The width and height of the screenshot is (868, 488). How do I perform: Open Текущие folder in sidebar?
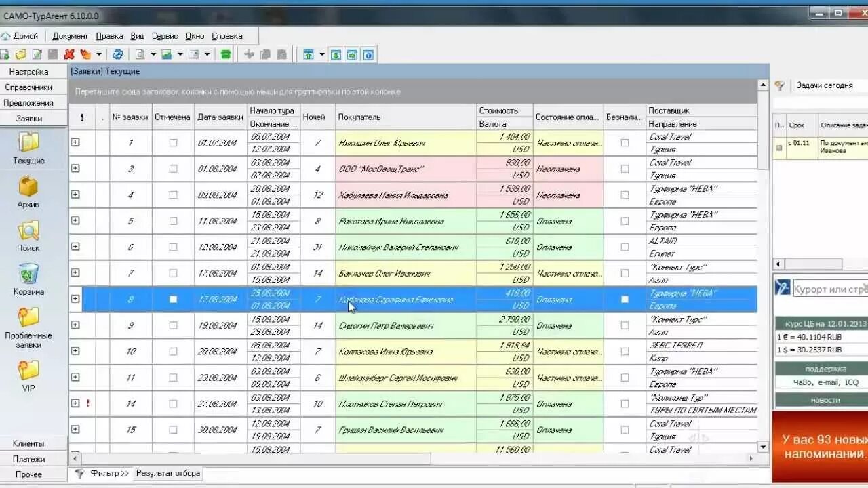pyautogui.click(x=28, y=148)
